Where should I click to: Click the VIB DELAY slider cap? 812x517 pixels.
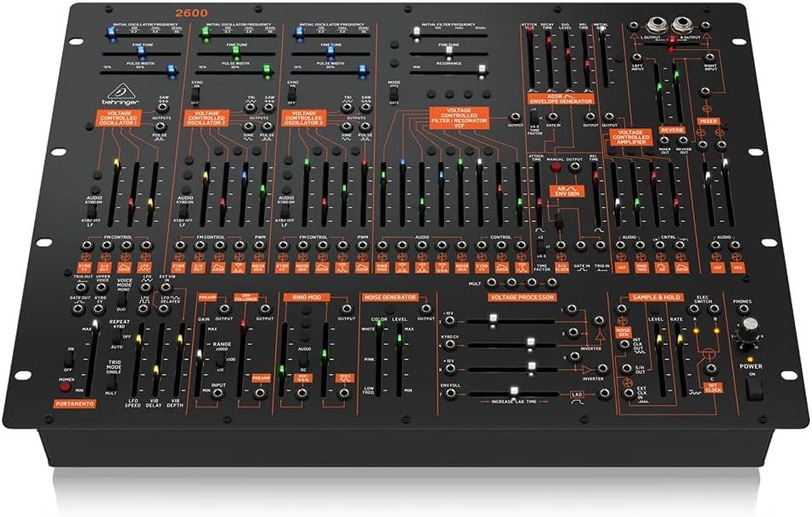pyautogui.click(x=156, y=370)
